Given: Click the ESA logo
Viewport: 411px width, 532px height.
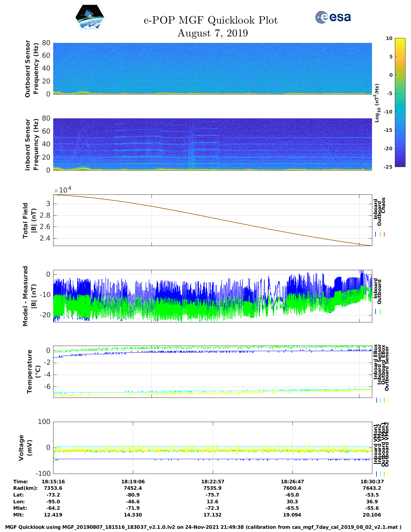Looking at the screenshot, I should pos(333,17).
